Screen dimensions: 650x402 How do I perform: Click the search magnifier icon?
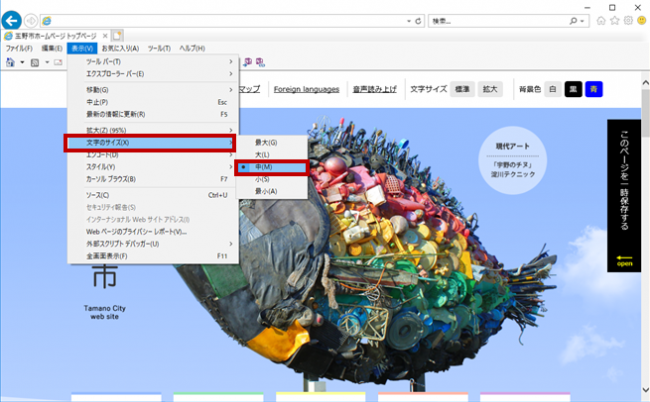point(573,21)
